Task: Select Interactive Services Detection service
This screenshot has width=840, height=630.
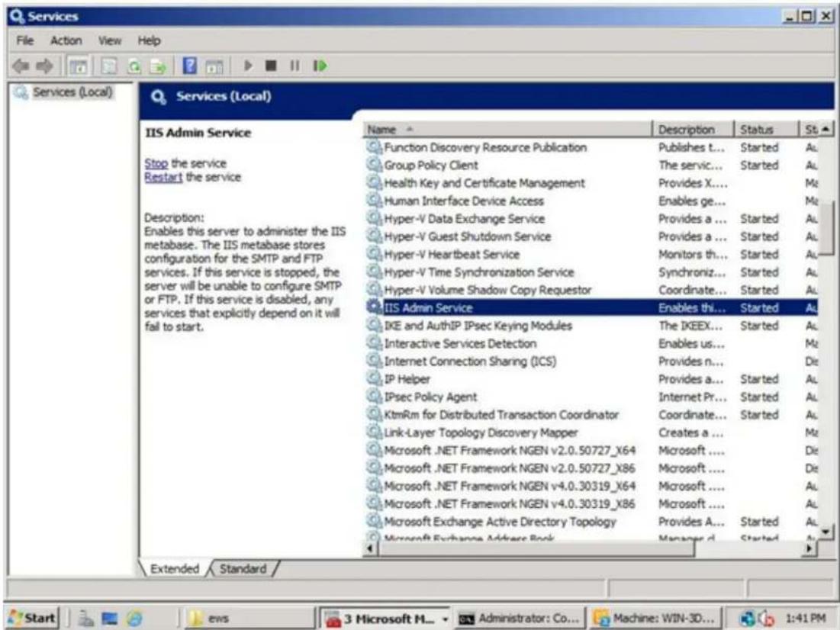Action: click(592, 343)
